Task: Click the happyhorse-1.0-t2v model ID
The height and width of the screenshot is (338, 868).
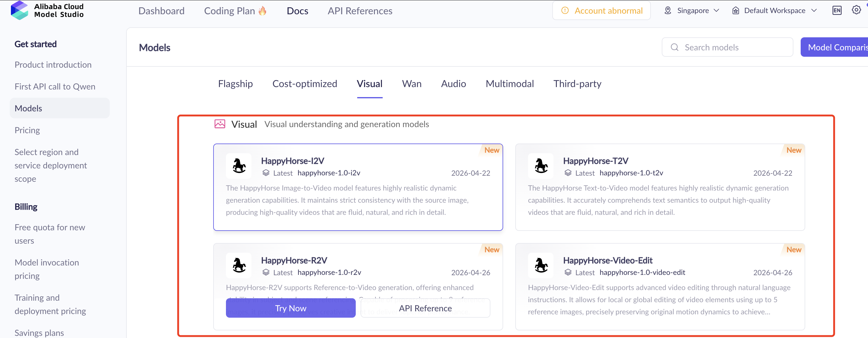Action: click(x=631, y=173)
